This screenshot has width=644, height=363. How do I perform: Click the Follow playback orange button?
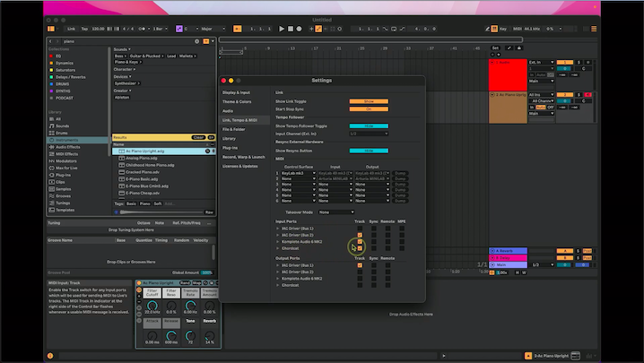click(x=238, y=29)
